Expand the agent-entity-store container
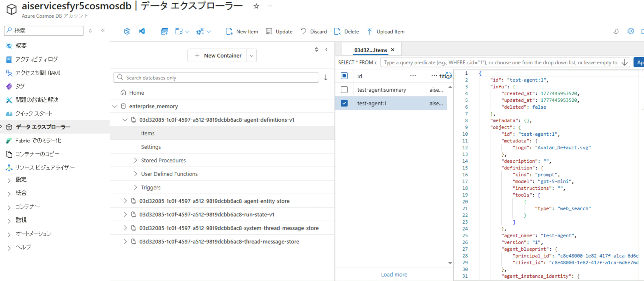This screenshot has width=644, height=281. click(125, 201)
